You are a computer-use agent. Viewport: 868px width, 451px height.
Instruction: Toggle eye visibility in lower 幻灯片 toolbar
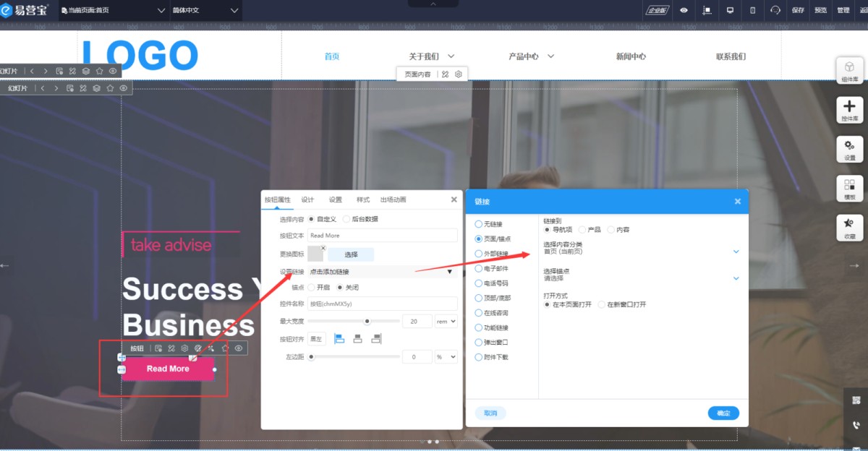pyautogui.click(x=124, y=88)
